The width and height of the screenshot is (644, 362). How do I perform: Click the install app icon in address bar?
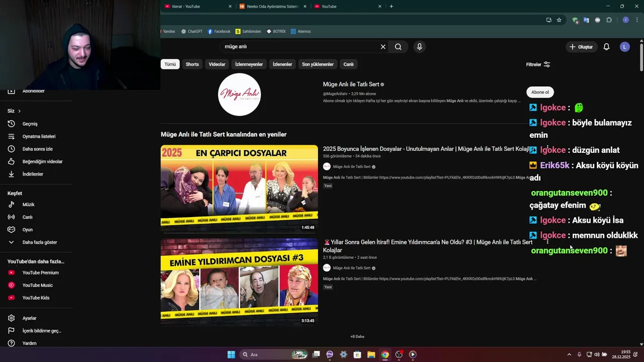(x=549, y=20)
